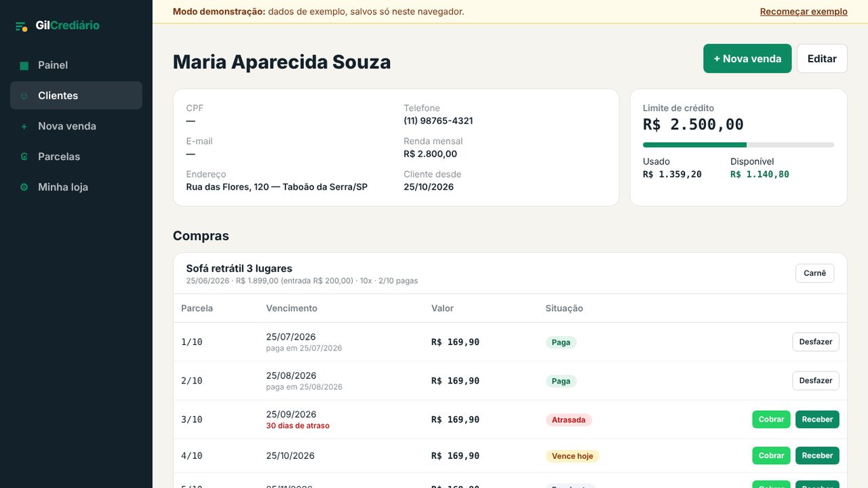Go to Nova venda in the sidebar

click(x=76, y=126)
